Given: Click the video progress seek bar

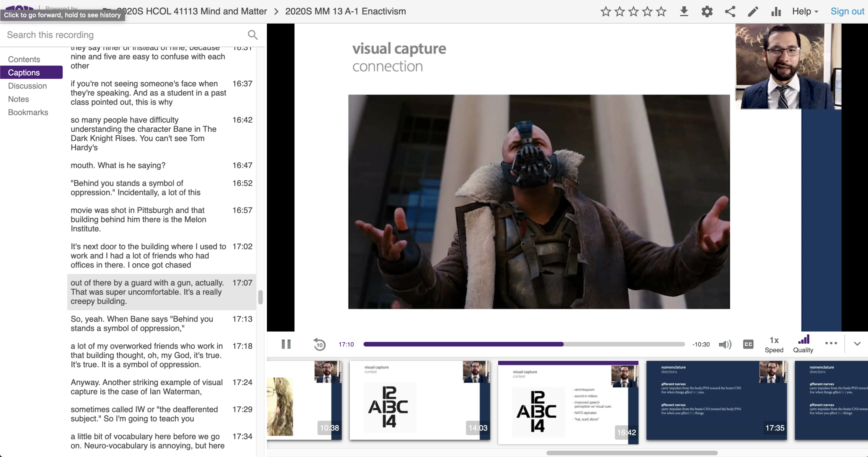Looking at the screenshot, I should tap(524, 344).
